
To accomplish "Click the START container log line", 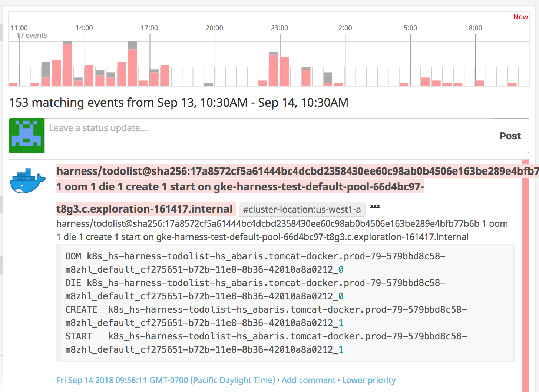I will click(266, 343).
